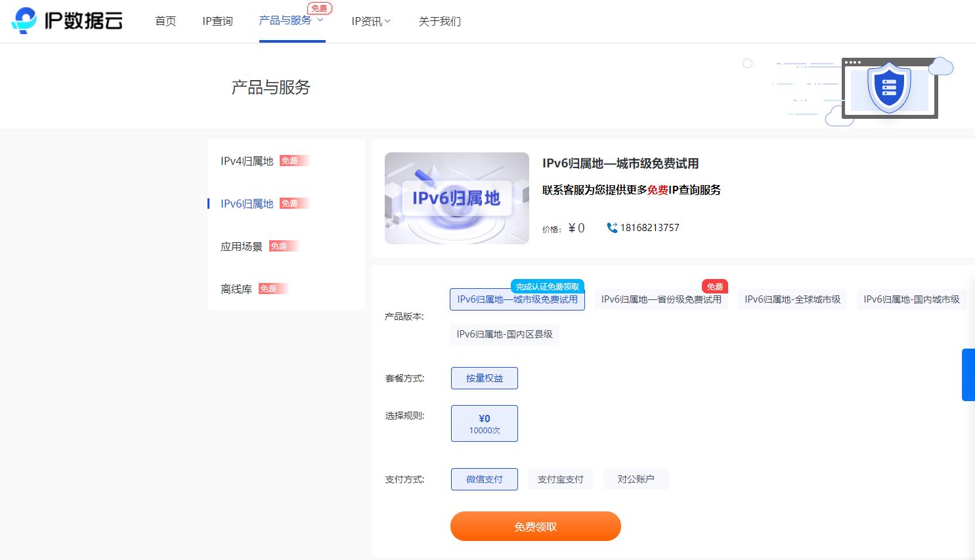This screenshot has width=975, height=560.
Task: Select the IPv6归属地-全球城市级 version
Action: [x=792, y=299]
